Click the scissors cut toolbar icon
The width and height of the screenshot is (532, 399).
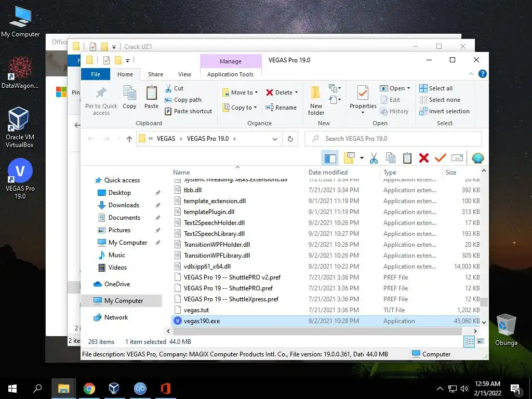pos(374,158)
